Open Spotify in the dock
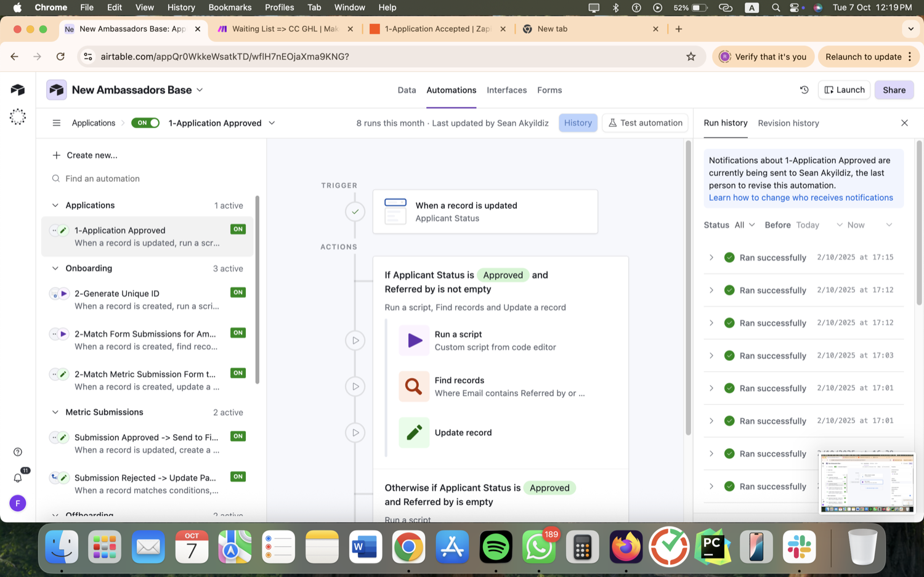924x577 pixels. pyautogui.click(x=496, y=547)
